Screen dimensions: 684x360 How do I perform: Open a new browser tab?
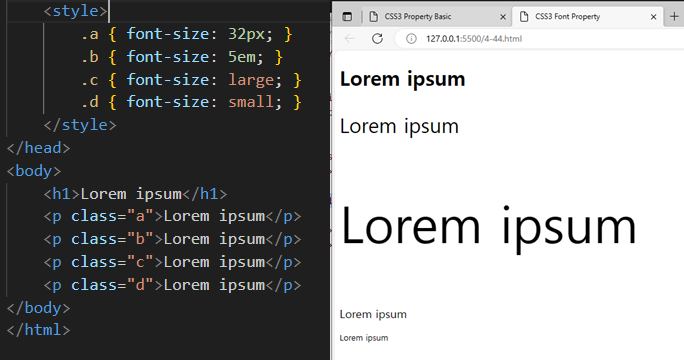coord(674,17)
